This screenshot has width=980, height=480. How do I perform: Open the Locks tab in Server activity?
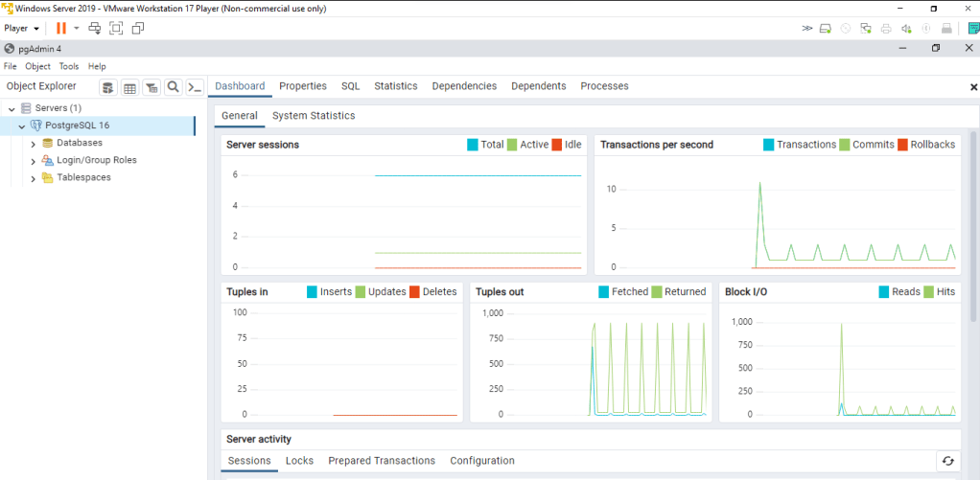pos(299,461)
